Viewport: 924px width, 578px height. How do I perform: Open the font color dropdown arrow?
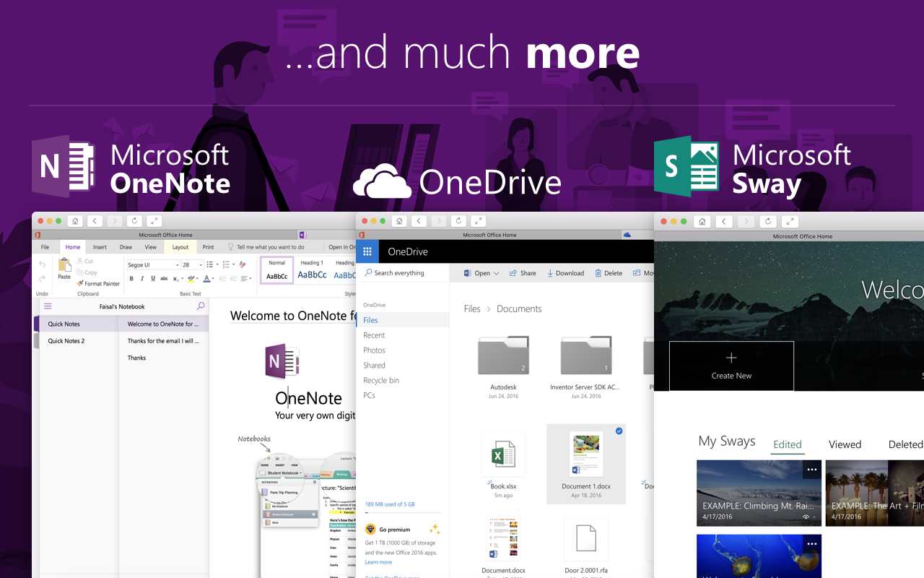(214, 279)
